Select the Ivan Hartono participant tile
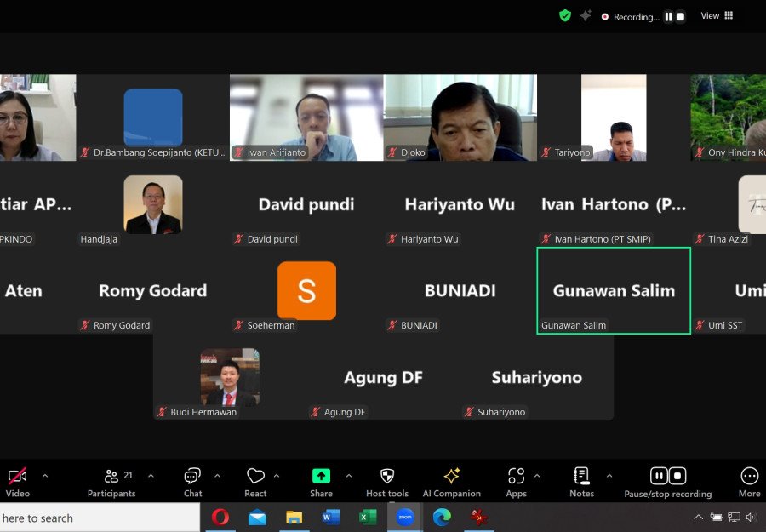This screenshot has width=766, height=532. click(614, 203)
